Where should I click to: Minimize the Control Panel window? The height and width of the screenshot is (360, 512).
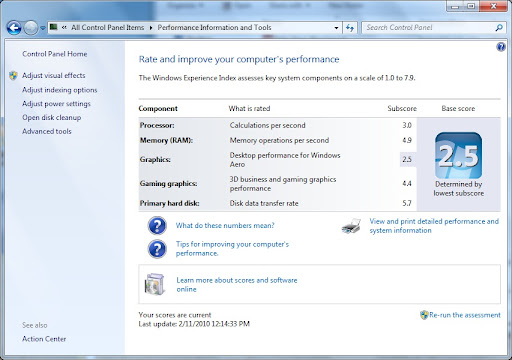click(x=455, y=7)
